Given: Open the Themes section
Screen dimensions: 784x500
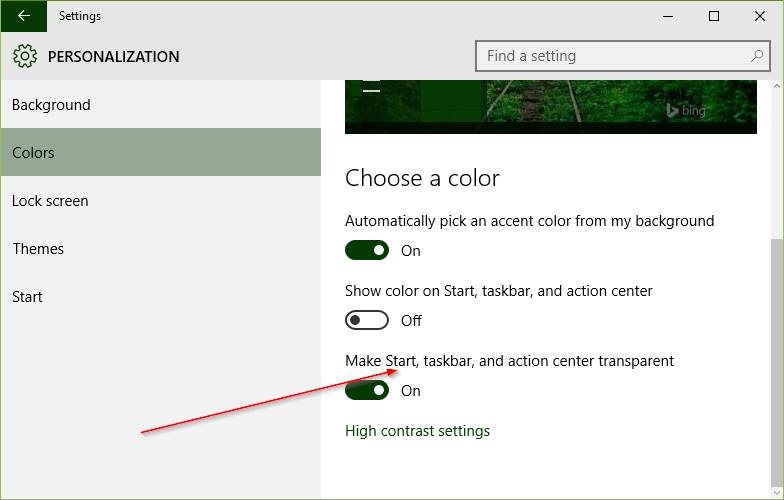Looking at the screenshot, I should point(38,249).
